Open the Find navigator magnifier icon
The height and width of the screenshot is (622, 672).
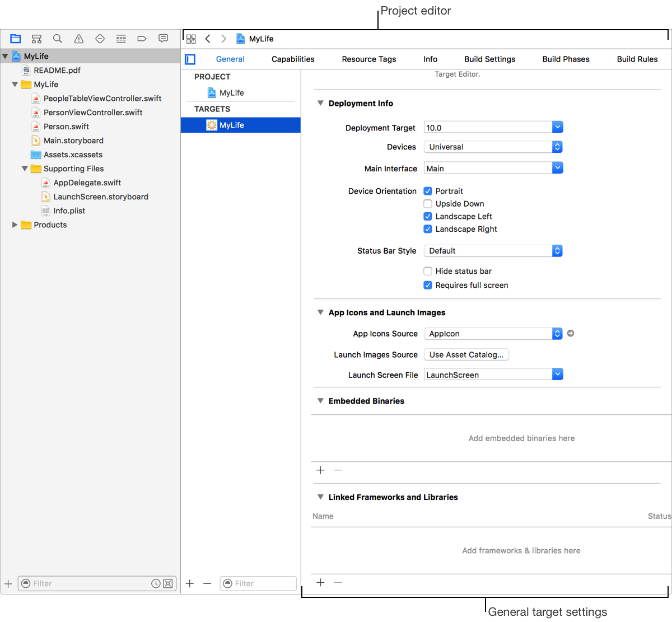tap(58, 39)
